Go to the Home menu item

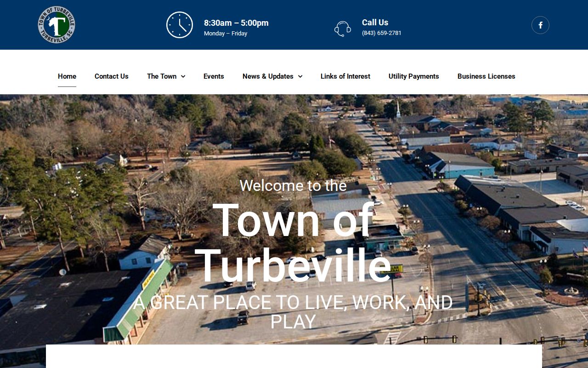(67, 76)
